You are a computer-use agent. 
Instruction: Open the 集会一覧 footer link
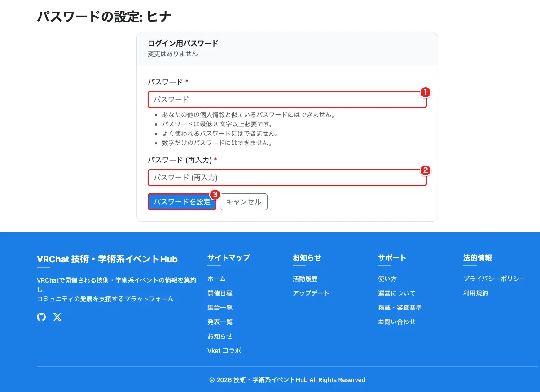[x=220, y=308]
